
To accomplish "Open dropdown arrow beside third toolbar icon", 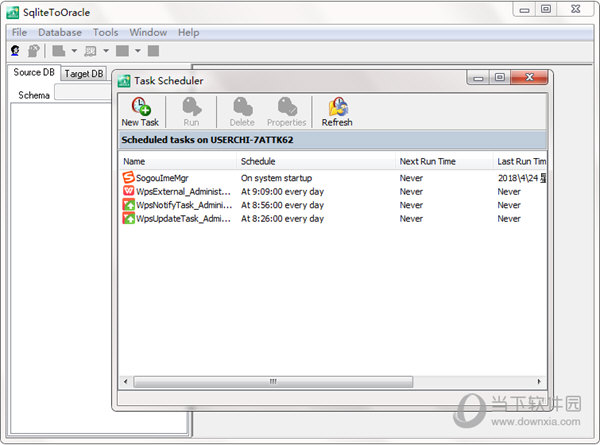I will [x=74, y=51].
